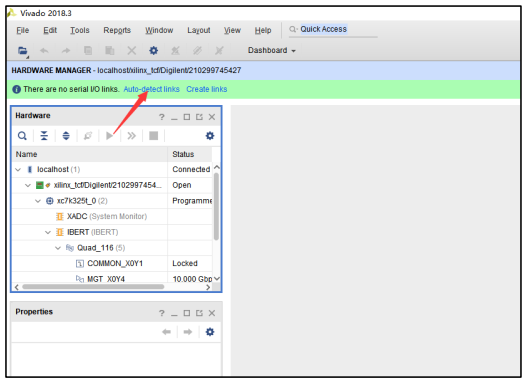This screenshot has height=382, width=527.
Task: Click the horizontal scrollbar in Hardware panel
Action: (x=93, y=287)
